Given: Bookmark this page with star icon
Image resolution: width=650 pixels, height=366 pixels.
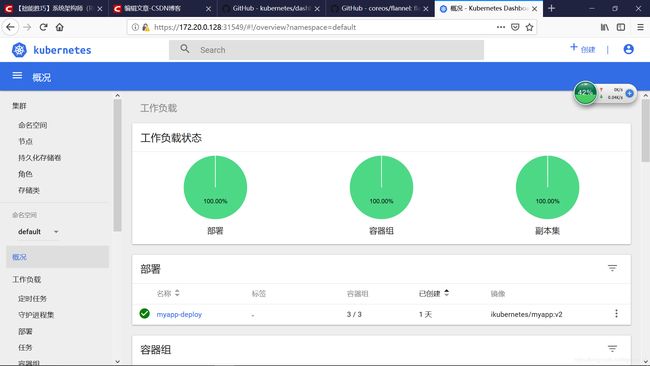Looking at the screenshot, I should [x=529, y=27].
